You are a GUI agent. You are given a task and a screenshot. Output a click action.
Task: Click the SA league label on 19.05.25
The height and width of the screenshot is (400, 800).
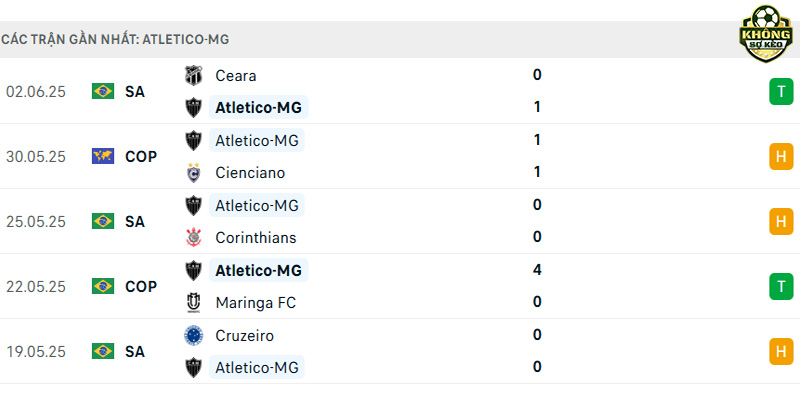[135, 352]
